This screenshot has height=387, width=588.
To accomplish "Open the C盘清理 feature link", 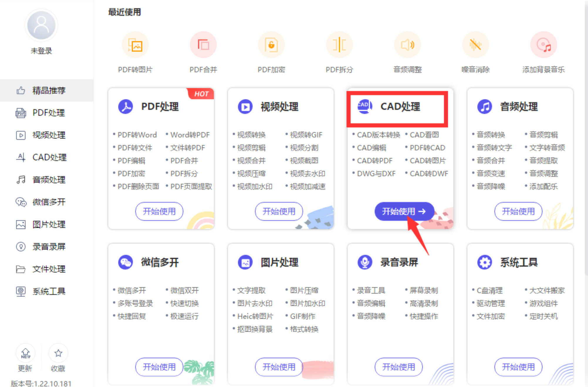I will pos(489,290).
